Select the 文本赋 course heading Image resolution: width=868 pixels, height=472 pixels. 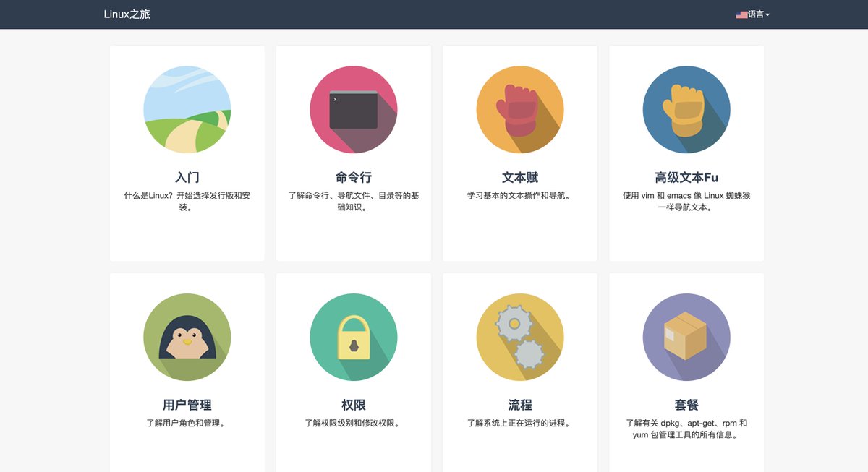519,176
